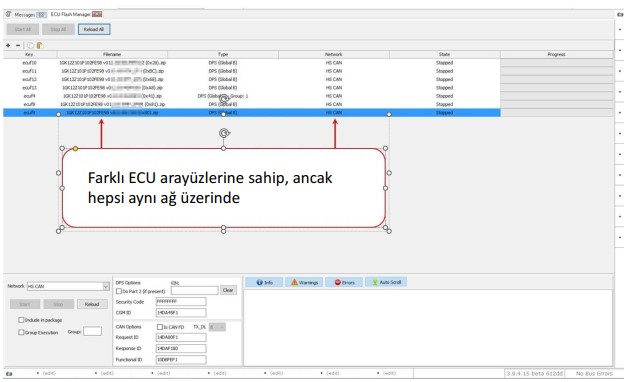Screen dimensions: 624x382
Task: Select the ecuf10 row key
Action: click(29, 63)
